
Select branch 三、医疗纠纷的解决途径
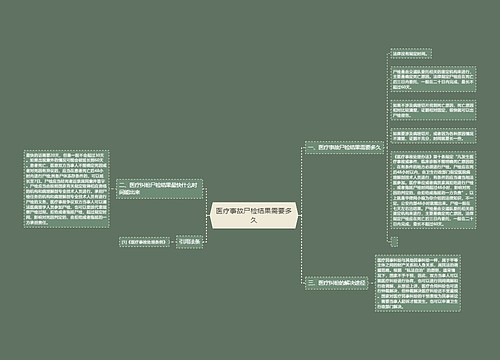point(337,283)
